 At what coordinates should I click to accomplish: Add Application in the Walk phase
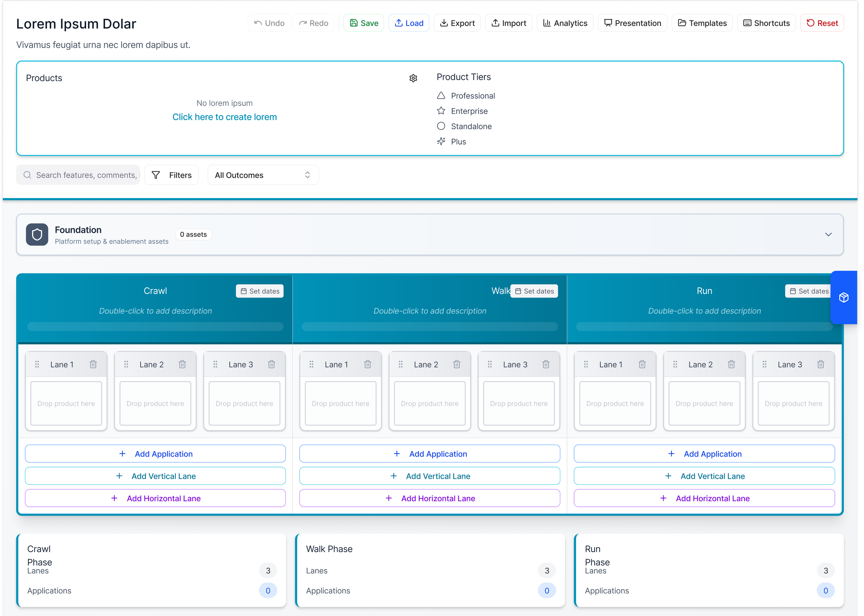pyautogui.click(x=430, y=454)
